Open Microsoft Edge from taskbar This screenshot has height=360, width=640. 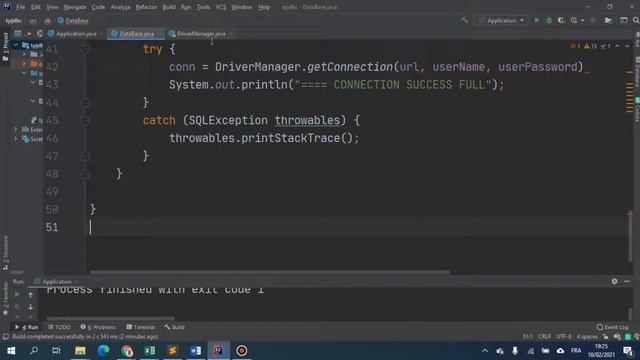[103, 351]
